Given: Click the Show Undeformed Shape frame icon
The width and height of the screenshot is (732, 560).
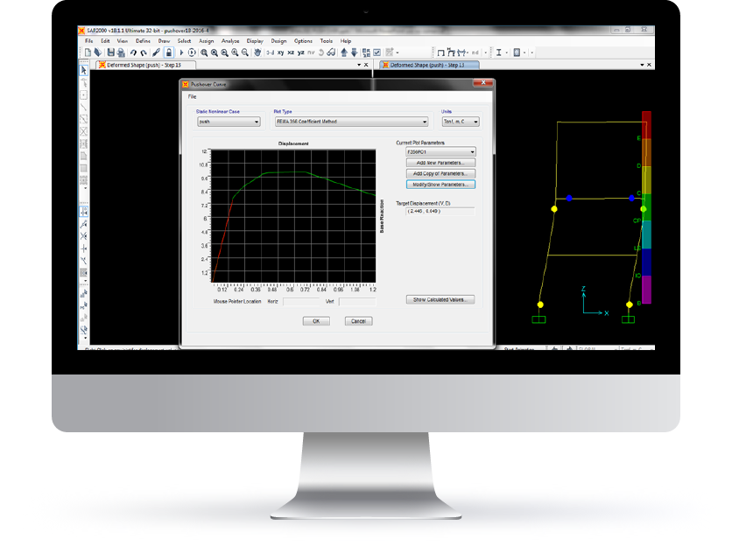Looking at the screenshot, I should click(x=440, y=52).
